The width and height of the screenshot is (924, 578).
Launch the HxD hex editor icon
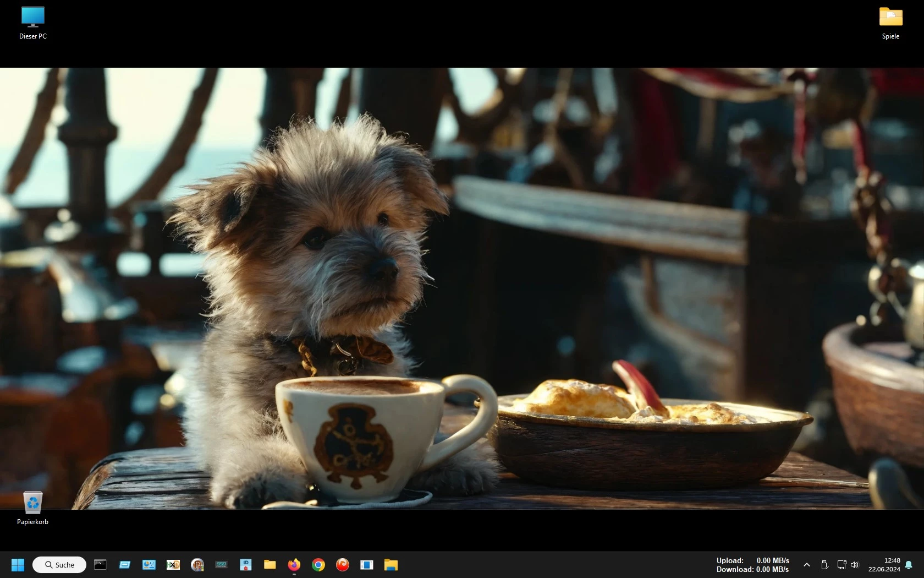click(x=173, y=565)
